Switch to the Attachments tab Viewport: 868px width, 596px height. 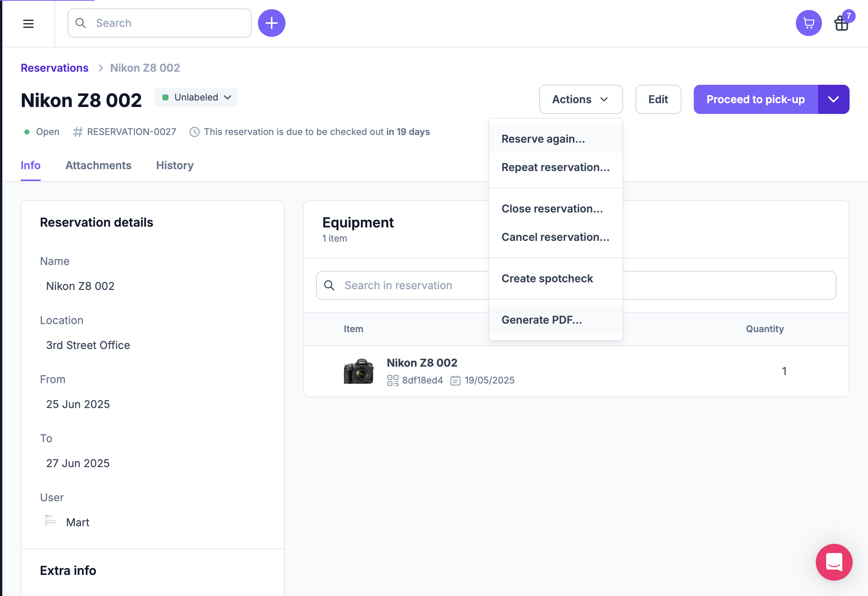pyautogui.click(x=98, y=165)
